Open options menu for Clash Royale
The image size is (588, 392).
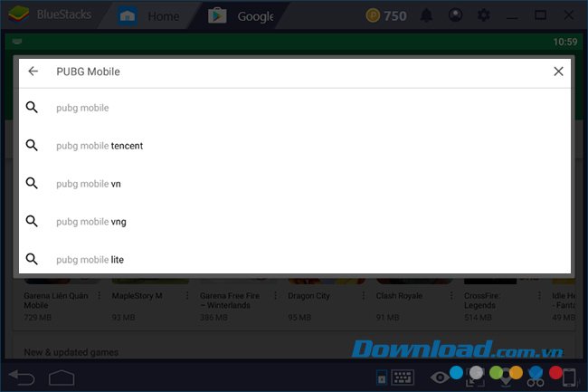tap(451, 296)
